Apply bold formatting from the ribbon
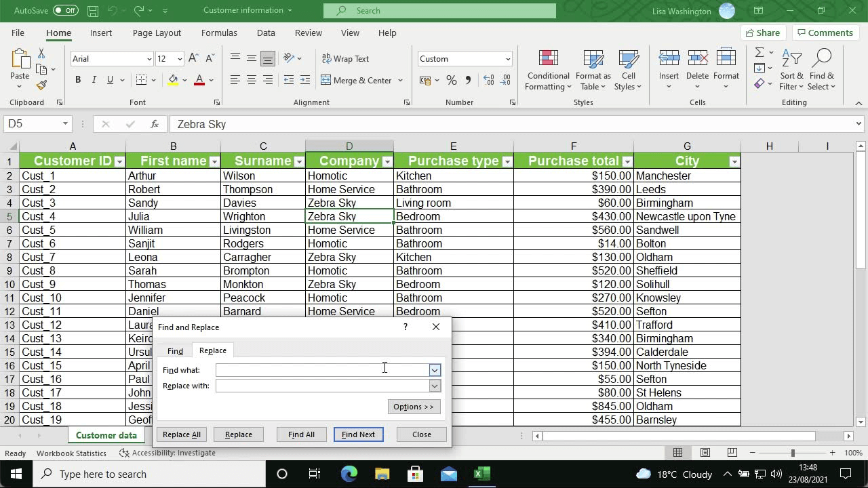Screen dimensions: 868x488 tap(77, 80)
